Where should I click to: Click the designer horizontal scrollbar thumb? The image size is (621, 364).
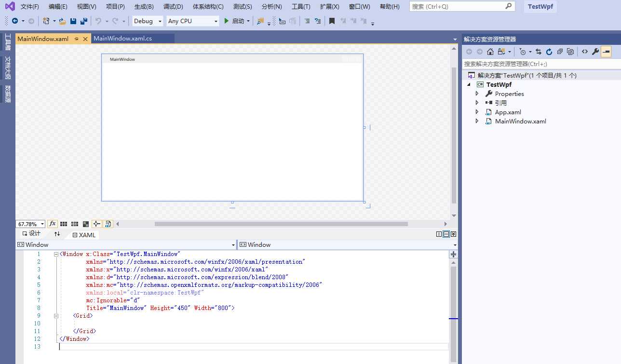[281, 224]
